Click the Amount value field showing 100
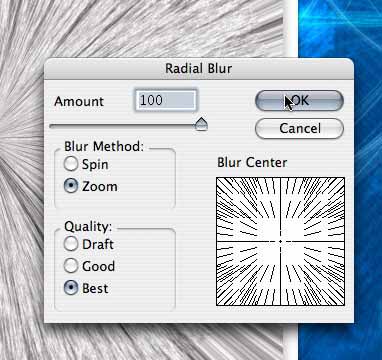The height and width of the screenshot is (360, 382). (x=166, y=100)
